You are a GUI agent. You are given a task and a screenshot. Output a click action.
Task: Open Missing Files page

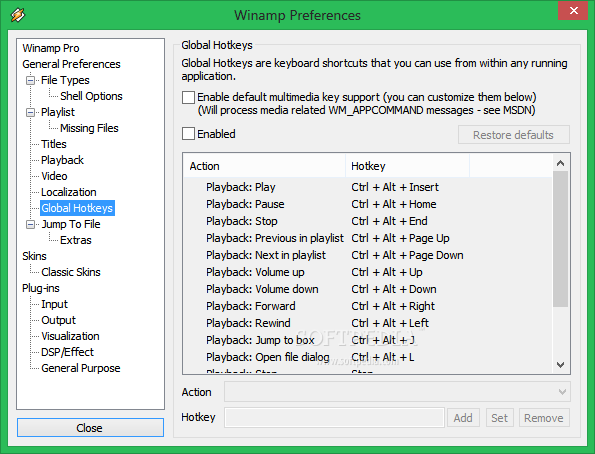(89, 128)
